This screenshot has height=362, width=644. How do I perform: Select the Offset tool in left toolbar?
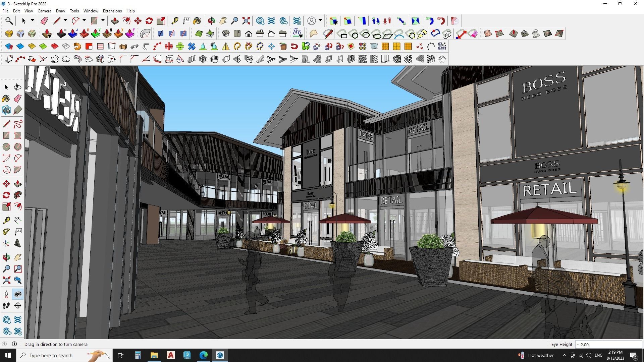(x=17, y=206)
